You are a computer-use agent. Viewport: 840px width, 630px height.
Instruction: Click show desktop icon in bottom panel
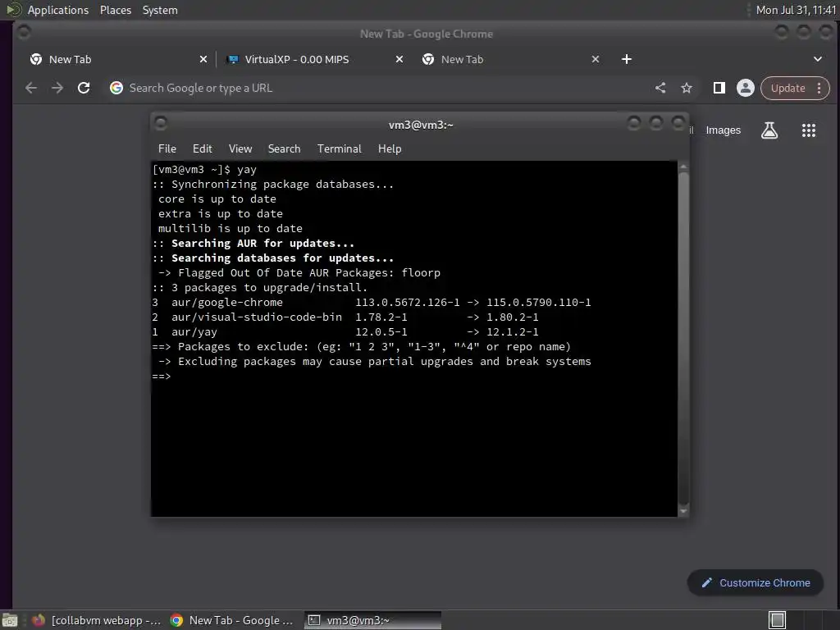(10, 620)
